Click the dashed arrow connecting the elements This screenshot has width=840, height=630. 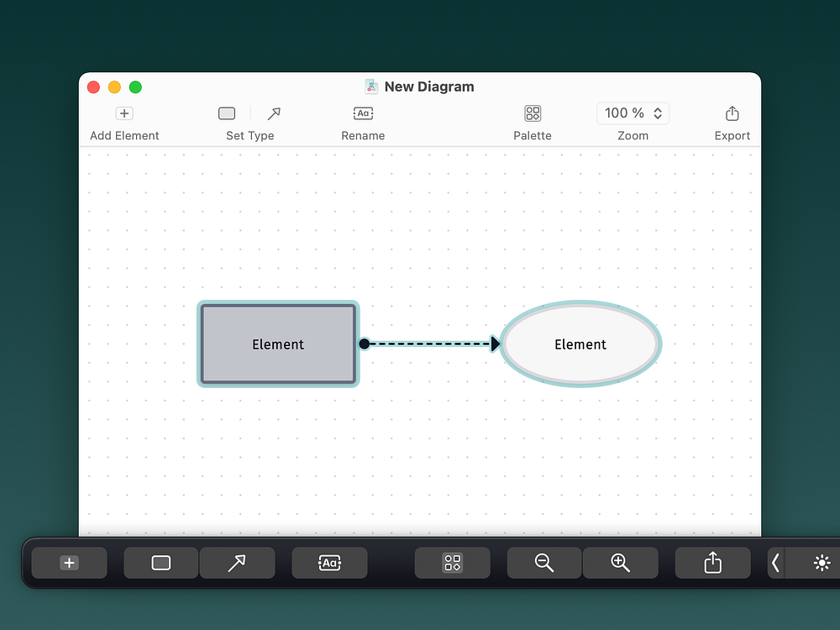[x=430, y=344]
